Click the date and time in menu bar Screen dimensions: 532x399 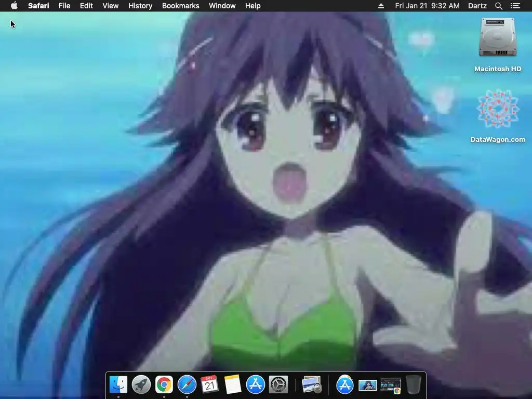[428, 6]
